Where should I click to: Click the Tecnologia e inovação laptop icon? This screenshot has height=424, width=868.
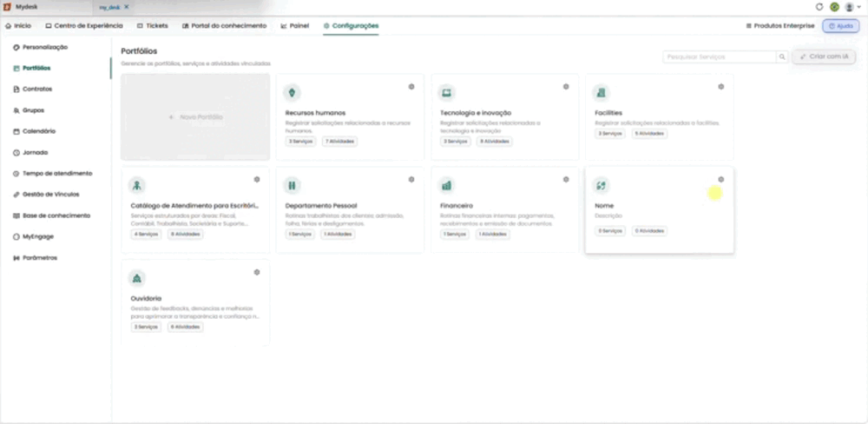coord(447,93)
